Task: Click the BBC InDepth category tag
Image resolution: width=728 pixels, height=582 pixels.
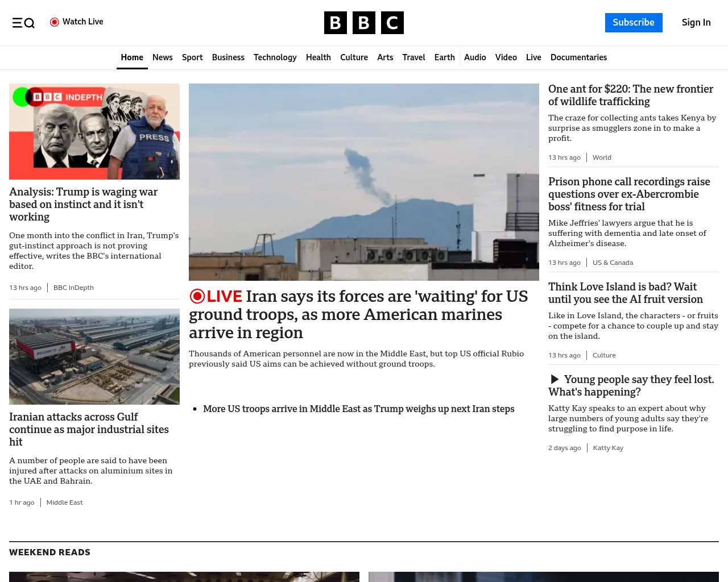Action: pyautogui.click(x=73, y=288)
